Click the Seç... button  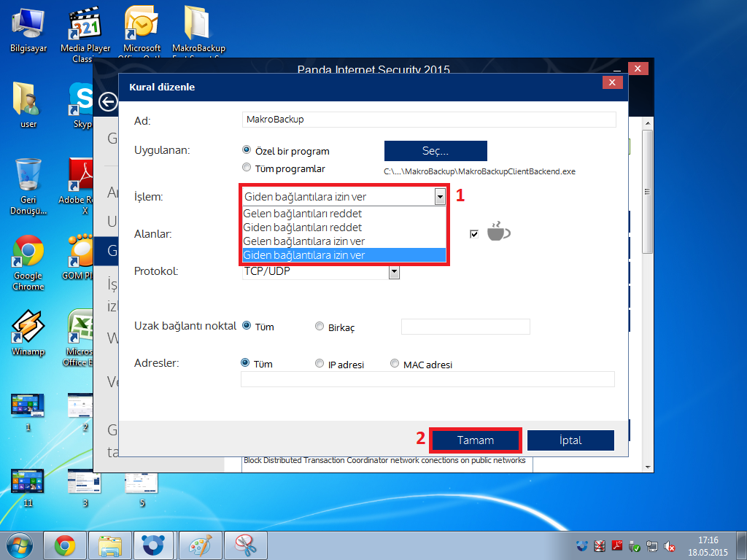point(436,151)
